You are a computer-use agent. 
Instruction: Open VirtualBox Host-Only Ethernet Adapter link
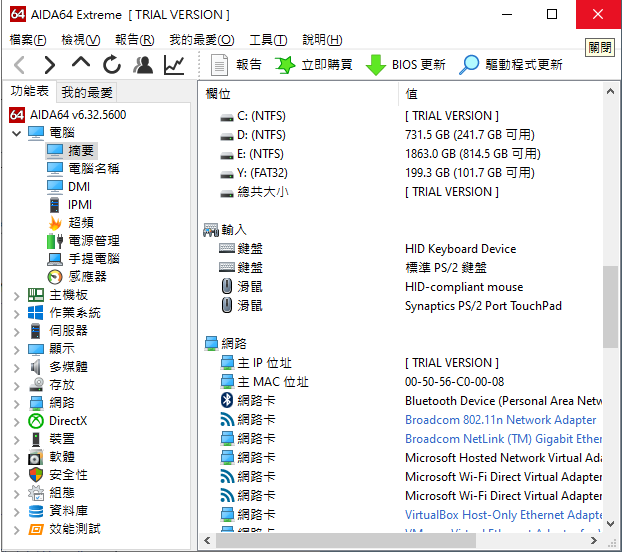(x=503, y=515)
